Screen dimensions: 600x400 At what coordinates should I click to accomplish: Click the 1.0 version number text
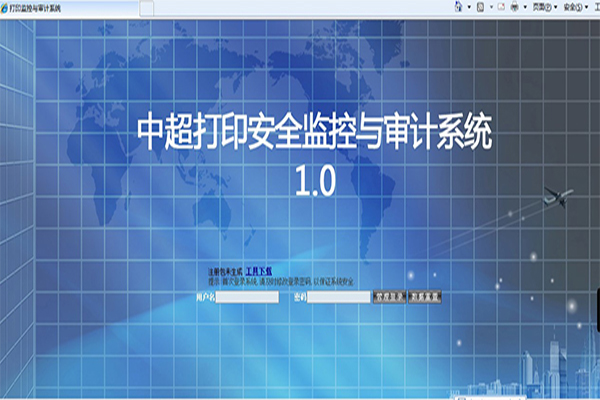point(317,180)
